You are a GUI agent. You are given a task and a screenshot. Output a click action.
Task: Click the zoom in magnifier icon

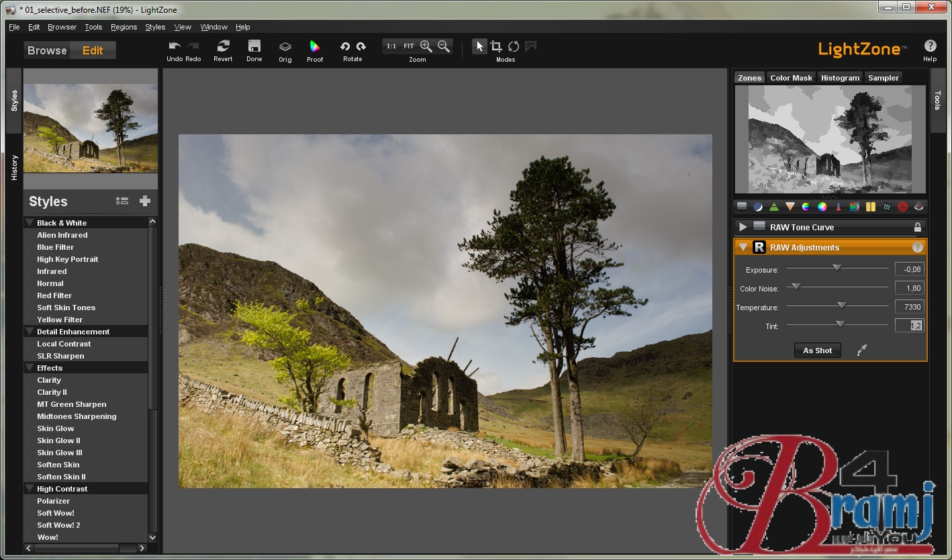pyautogui.click(x=426, y=46)
